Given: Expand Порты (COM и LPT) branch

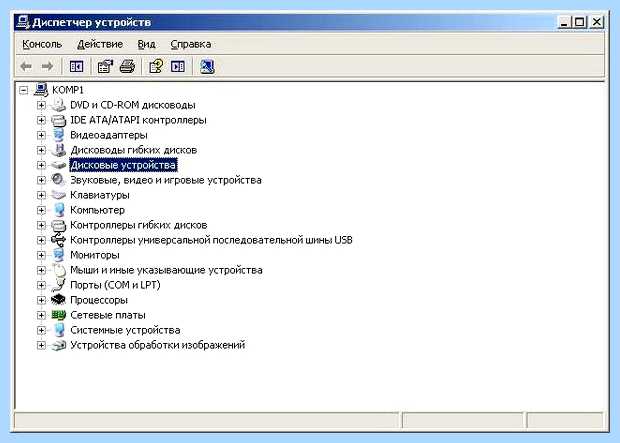Looking at the screenshot, I should tap(41, 285).
